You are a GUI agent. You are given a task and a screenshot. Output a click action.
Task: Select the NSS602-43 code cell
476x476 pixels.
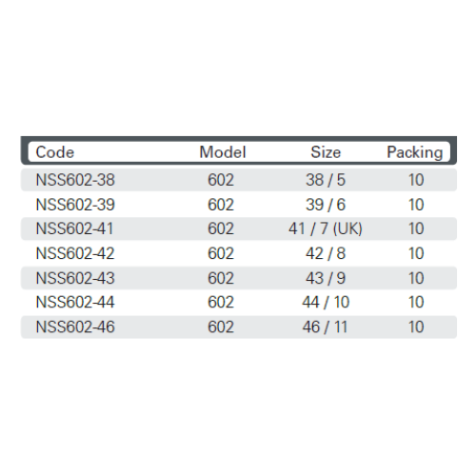[x=75, y=278]
